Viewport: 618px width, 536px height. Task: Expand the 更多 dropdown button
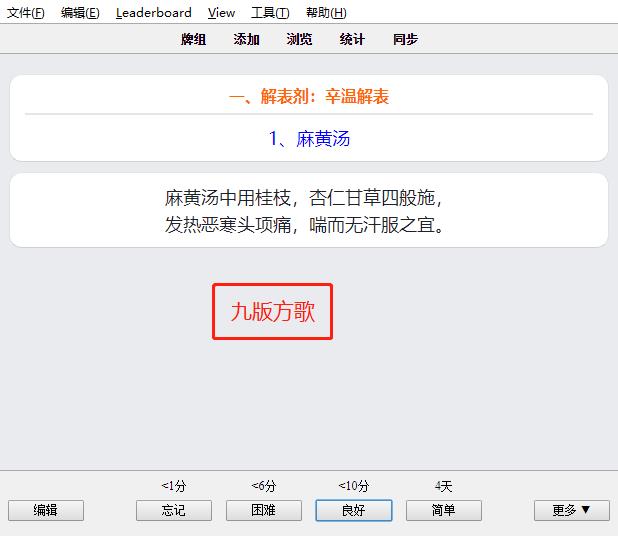click(x=571, y=510)
